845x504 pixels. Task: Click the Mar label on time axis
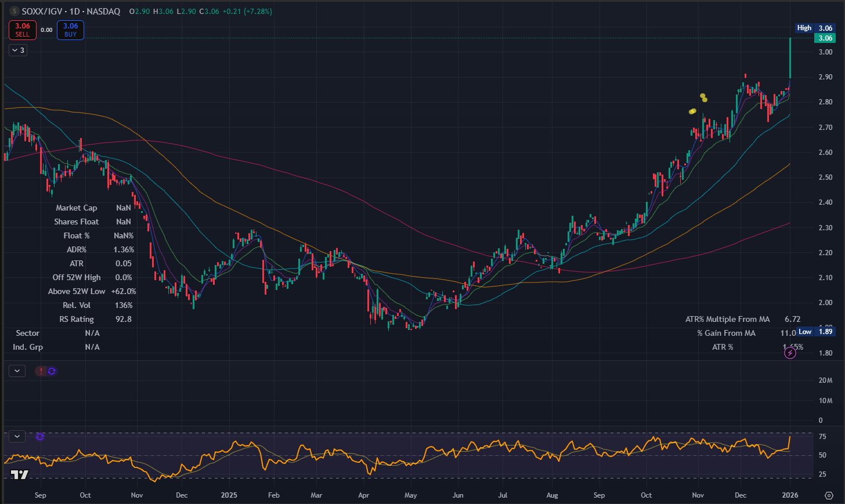(316, 495)
